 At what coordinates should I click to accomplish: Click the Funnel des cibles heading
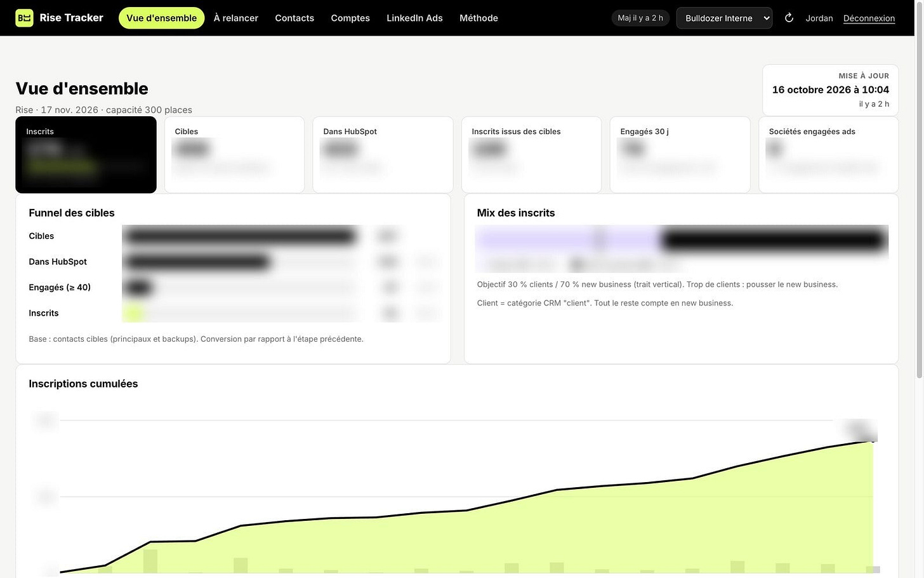tap(72, 213)
